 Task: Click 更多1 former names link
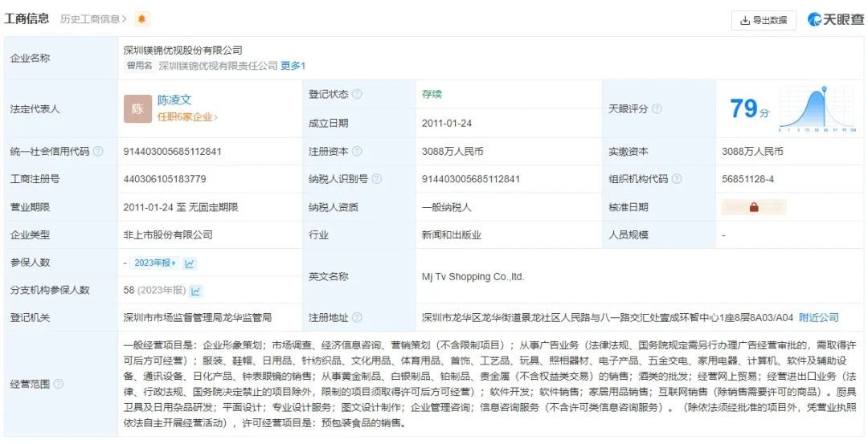293,66
